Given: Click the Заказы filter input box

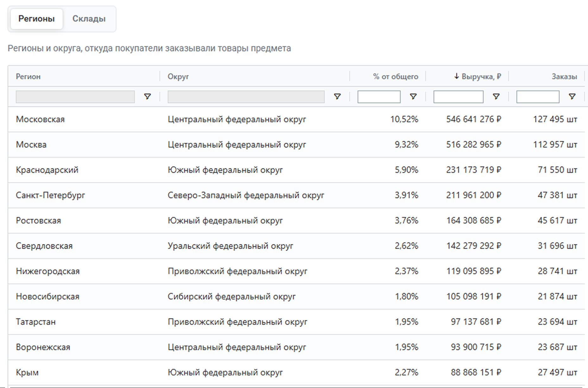Looking at the screenshot, I should [x=538, y=97].
